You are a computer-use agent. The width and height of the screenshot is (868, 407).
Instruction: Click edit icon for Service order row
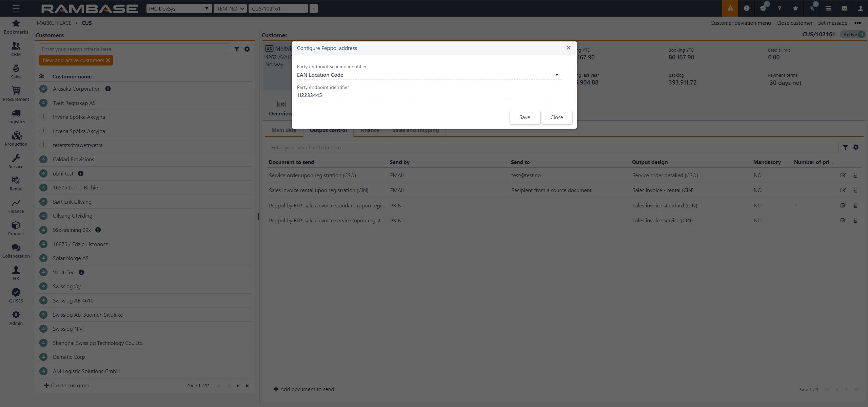843,175
